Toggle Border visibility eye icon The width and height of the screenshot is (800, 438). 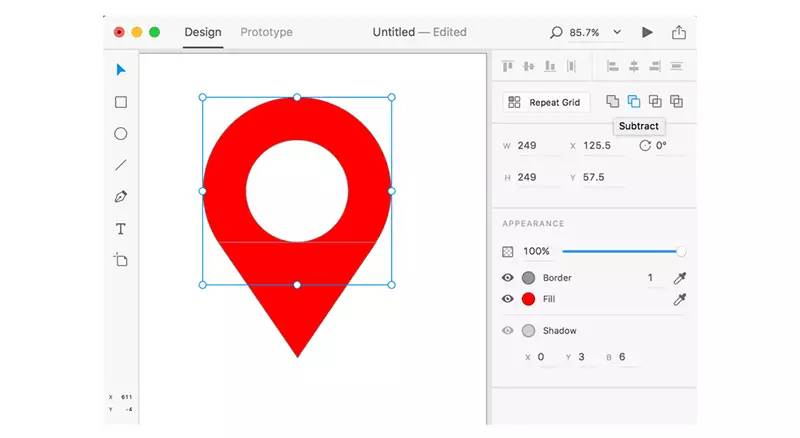[508, 278]
